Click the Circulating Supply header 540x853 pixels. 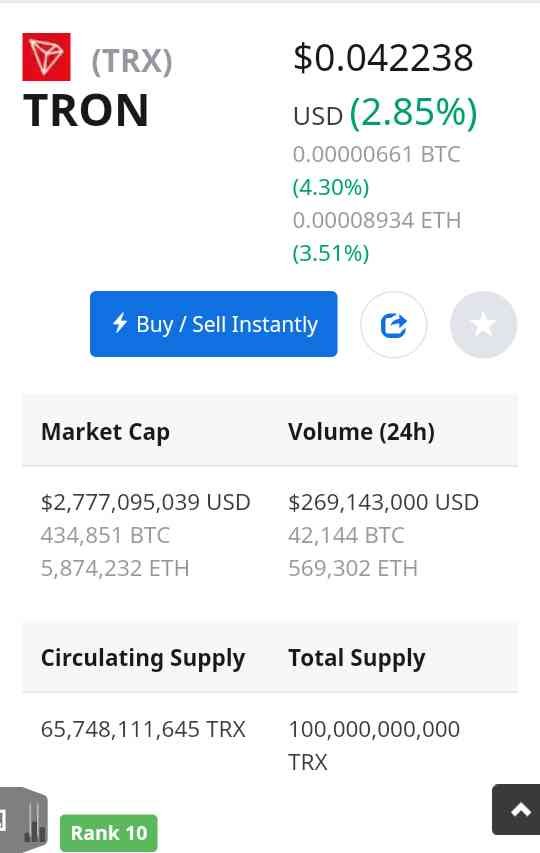143,658
